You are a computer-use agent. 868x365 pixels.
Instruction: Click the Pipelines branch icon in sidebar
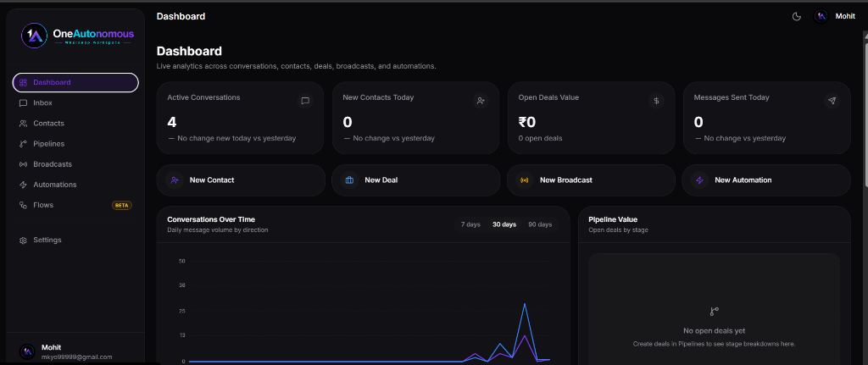pos(23,144)
